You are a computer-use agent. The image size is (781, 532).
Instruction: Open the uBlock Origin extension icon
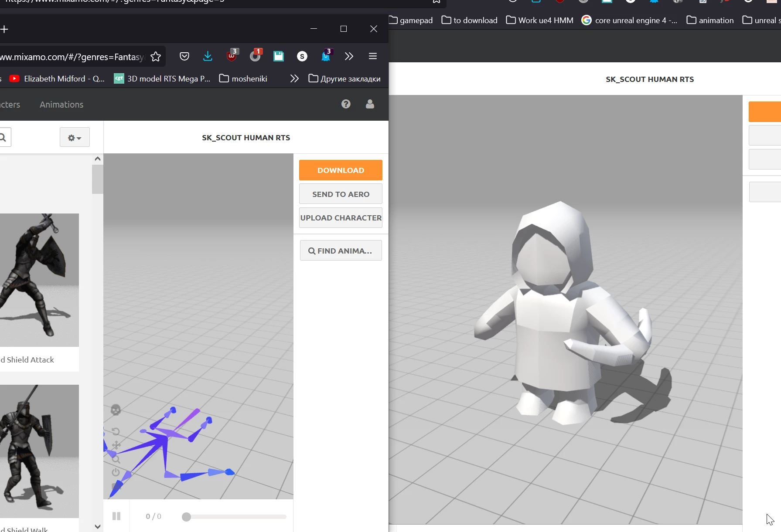232,55
